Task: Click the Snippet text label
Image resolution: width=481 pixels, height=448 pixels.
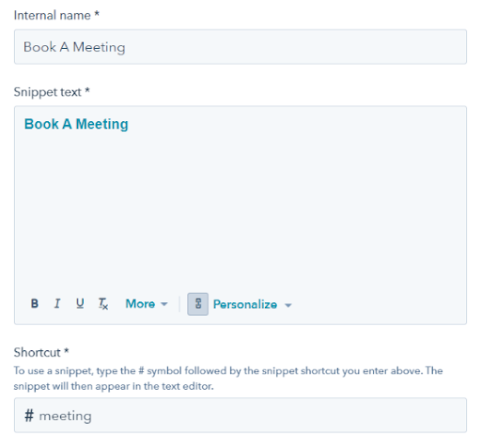Action: pyautogui.click(x=52, y=92)
